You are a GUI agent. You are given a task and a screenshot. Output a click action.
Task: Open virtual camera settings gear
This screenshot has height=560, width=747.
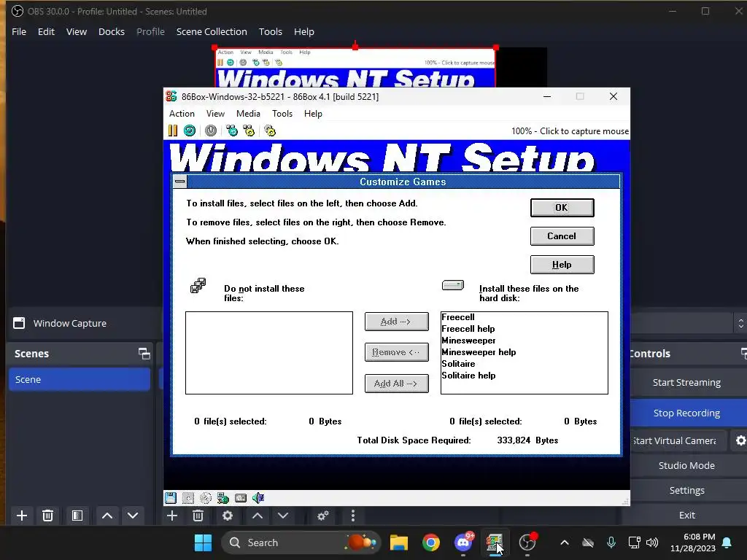click(740, 440)
